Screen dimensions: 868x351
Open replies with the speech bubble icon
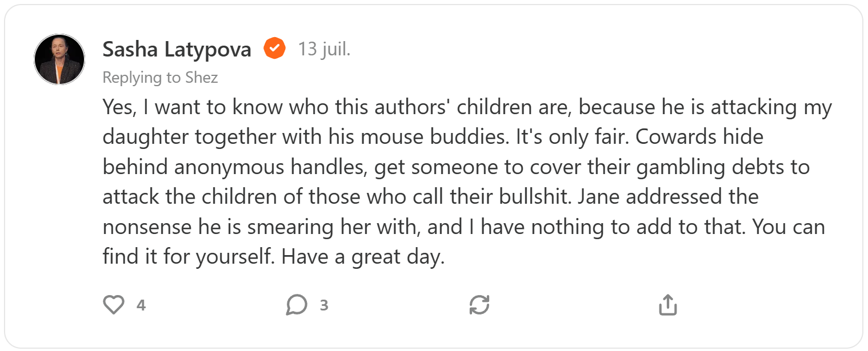(x=297, y=305)
